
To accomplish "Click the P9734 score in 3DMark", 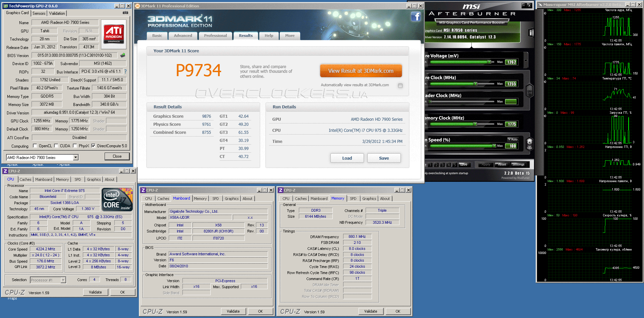I will click(199, 70).
